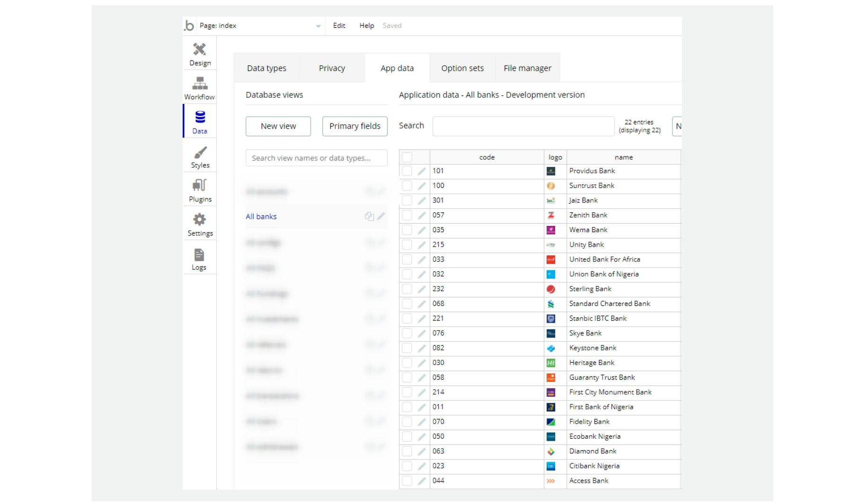Viewport: 866px width, 504px height.
Task: Click the Primary fields button
Action: [354, 126]
